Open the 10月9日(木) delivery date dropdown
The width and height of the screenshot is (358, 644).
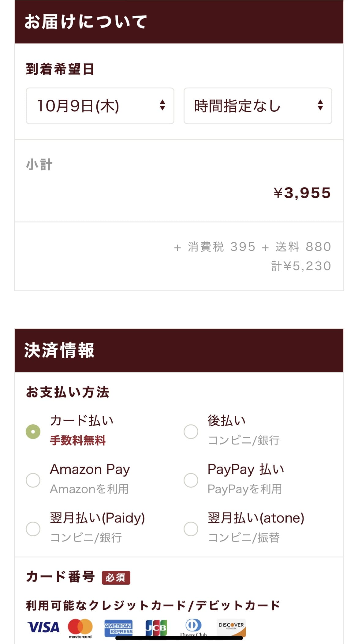(100, 106)
